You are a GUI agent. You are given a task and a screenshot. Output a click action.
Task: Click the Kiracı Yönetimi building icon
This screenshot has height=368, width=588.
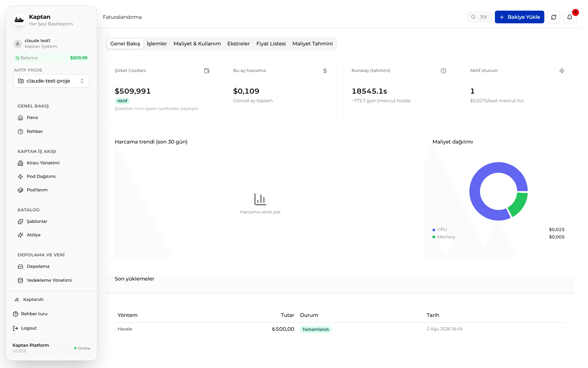coord(20,163)
